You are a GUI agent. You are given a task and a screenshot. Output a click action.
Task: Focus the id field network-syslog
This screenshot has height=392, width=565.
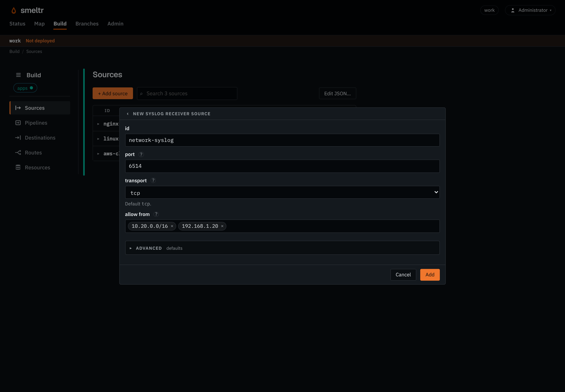click(x=282, y=140)
